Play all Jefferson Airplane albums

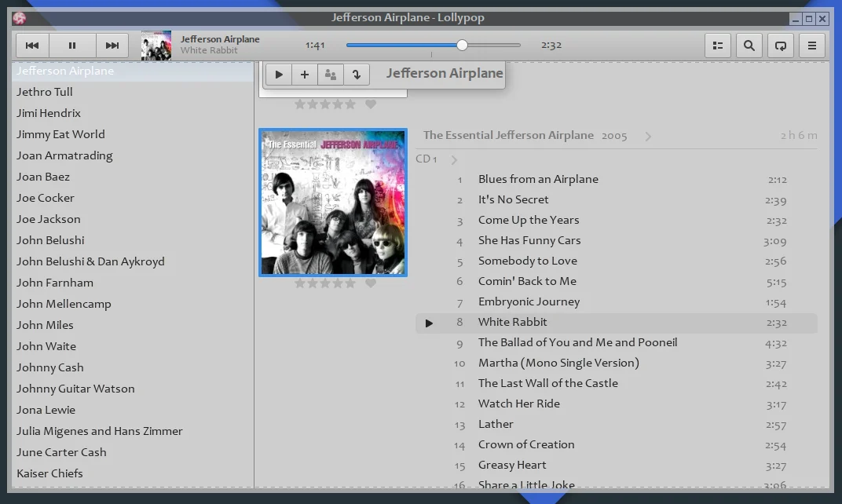279,75
